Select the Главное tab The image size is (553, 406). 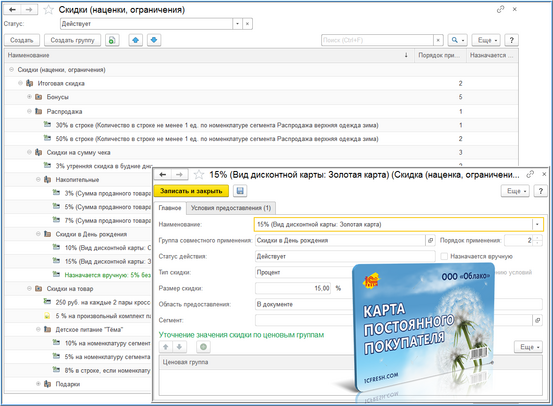pyautogui.click(x=170, y=208)
